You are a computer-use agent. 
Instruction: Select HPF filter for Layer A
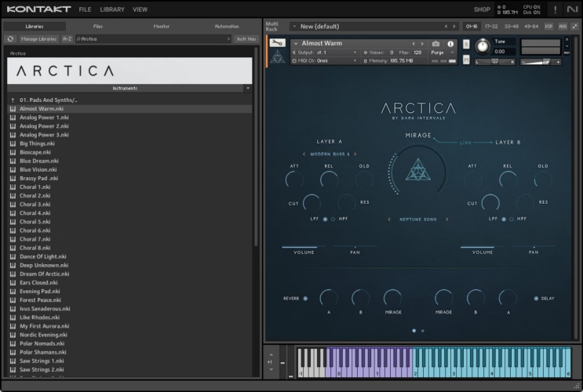[333, 219]
